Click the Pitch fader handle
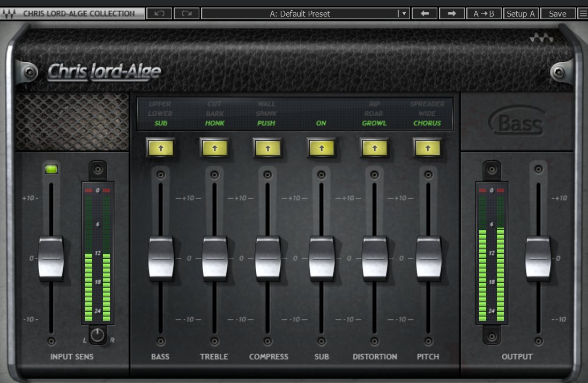This screenshot has width=588, height=383. pos(428,258)
